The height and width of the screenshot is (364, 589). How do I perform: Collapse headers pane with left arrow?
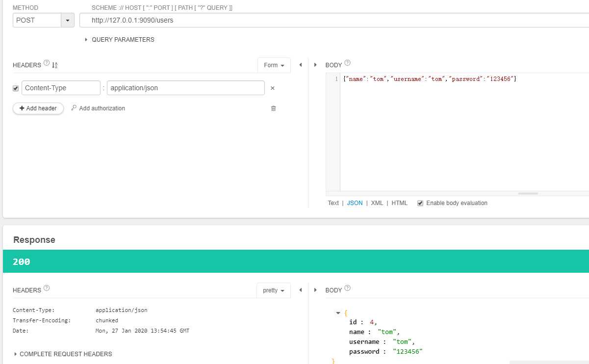coord(300,65)
